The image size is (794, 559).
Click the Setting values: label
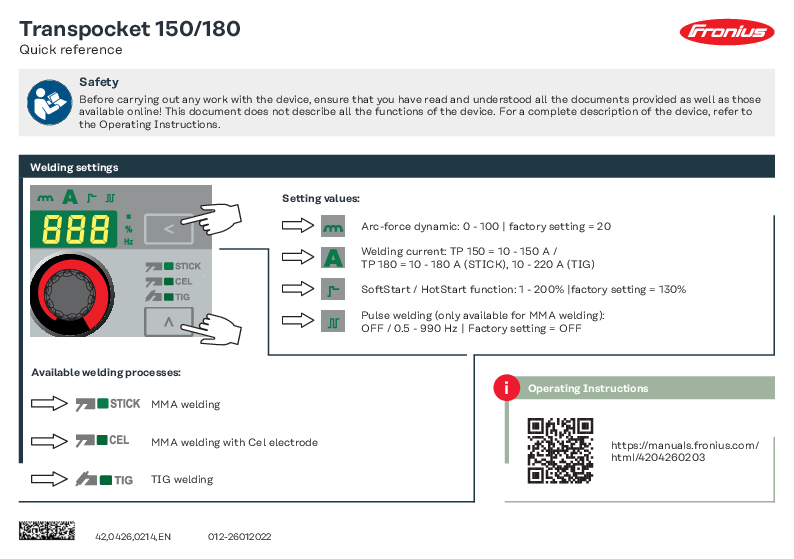pyautogui.click(x=321, y=198)
